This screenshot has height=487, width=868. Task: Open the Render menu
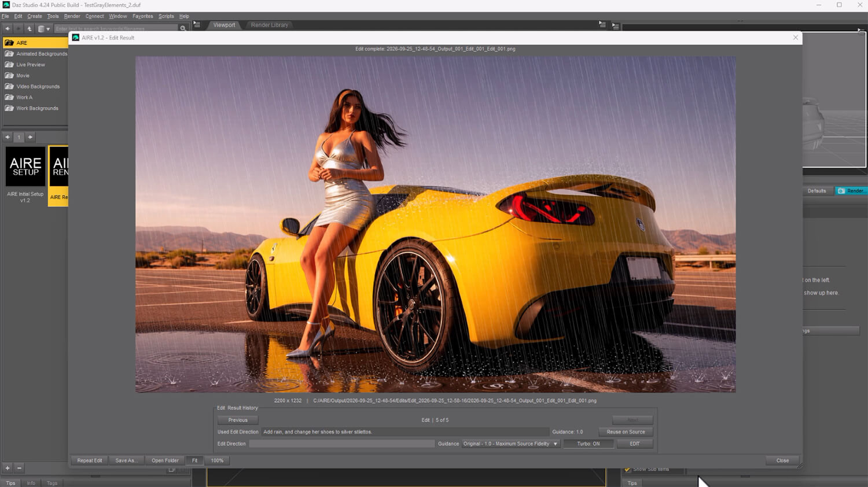(72, 16)
